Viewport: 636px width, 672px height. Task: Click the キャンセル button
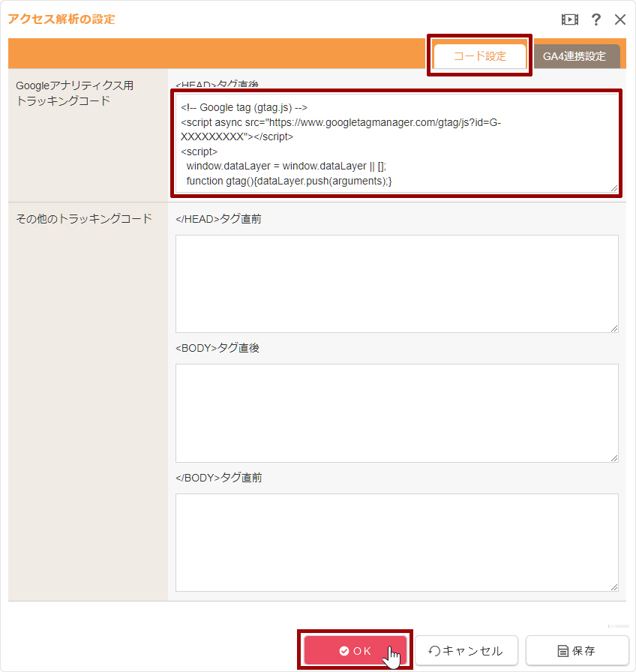pos(466,650)
